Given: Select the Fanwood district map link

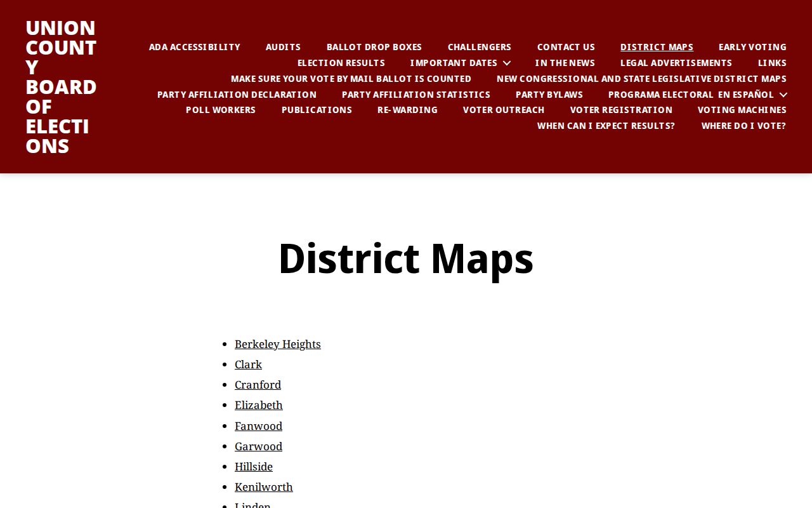Looking at the screenshot, I should point(258,426).
